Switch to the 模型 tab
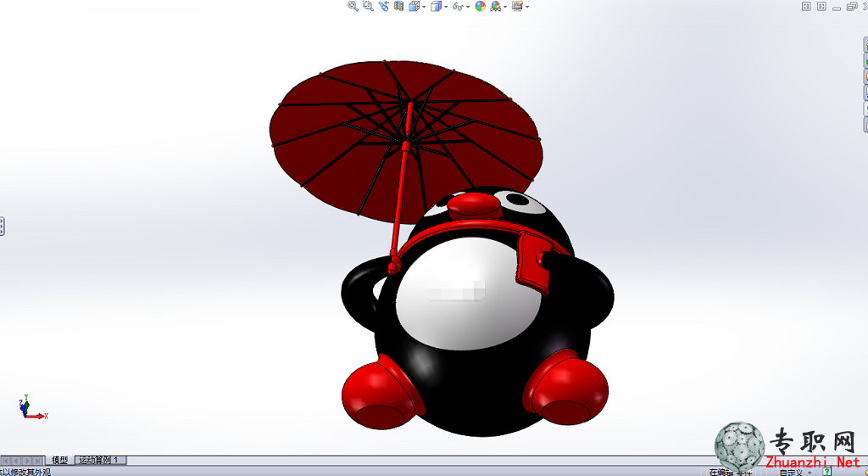Viewport: 868px width, 476px height. (60, 460)
